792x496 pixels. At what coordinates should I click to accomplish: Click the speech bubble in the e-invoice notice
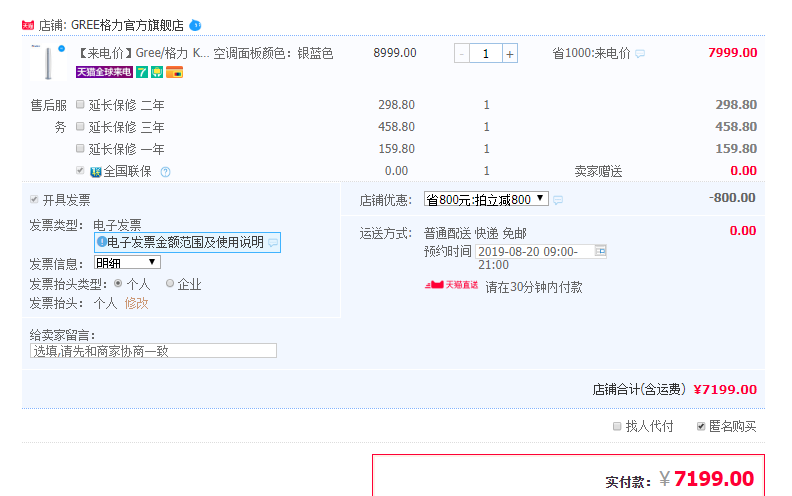[273, 243]
